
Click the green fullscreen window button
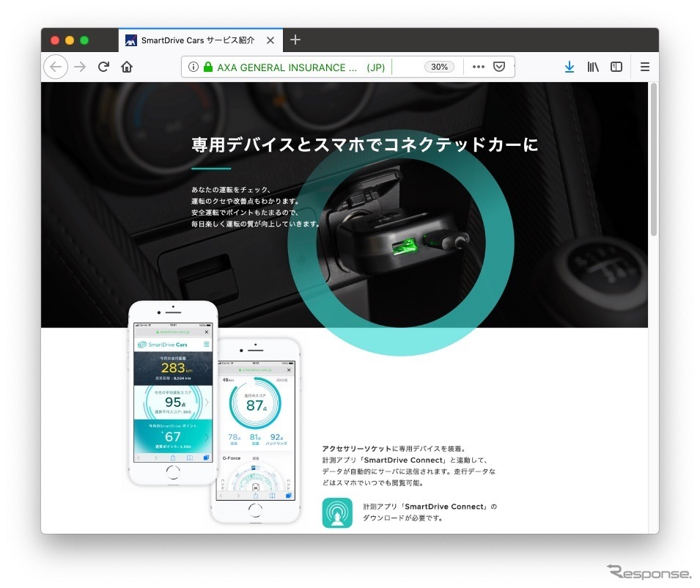click(84, 40)
